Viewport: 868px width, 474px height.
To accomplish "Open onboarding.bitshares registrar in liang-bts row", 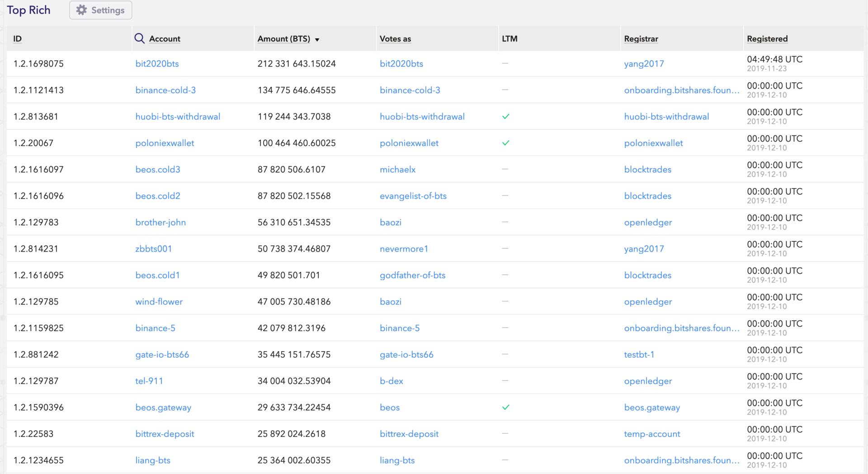I will tap(682, 460).
